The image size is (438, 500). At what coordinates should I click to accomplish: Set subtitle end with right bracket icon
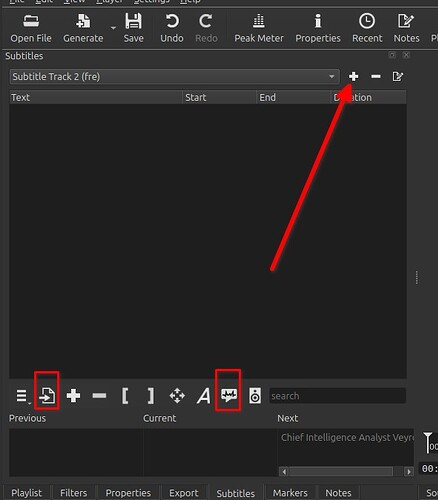(x=151, y=396)
